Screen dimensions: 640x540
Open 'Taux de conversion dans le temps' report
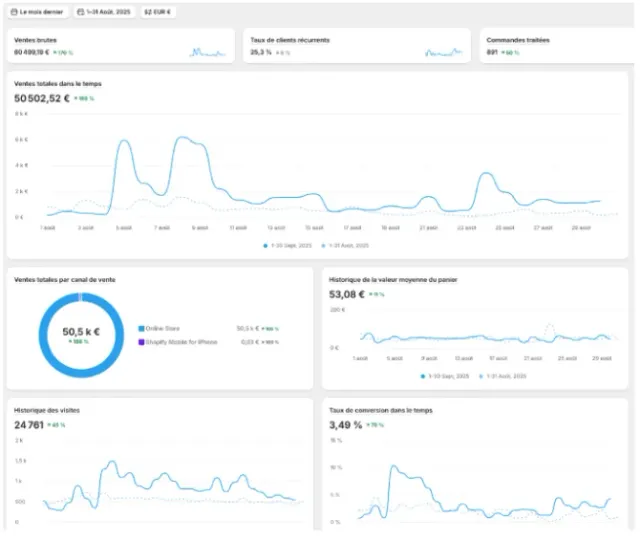point(381,410)
